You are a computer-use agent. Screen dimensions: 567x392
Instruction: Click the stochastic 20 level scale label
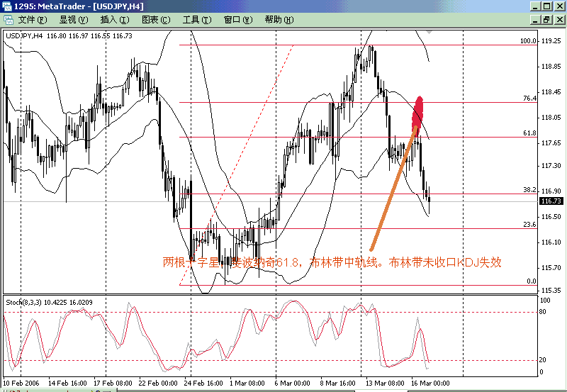pos(542,360)
